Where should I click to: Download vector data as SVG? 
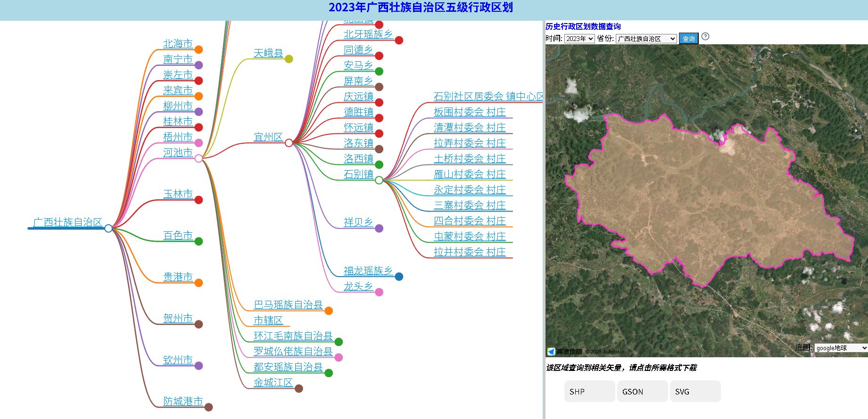click(695, 391)
